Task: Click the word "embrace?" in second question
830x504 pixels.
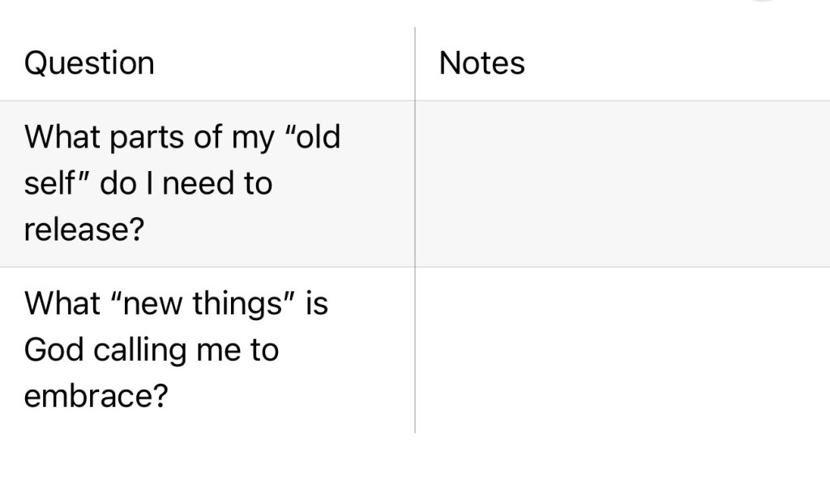Action: 96,397
